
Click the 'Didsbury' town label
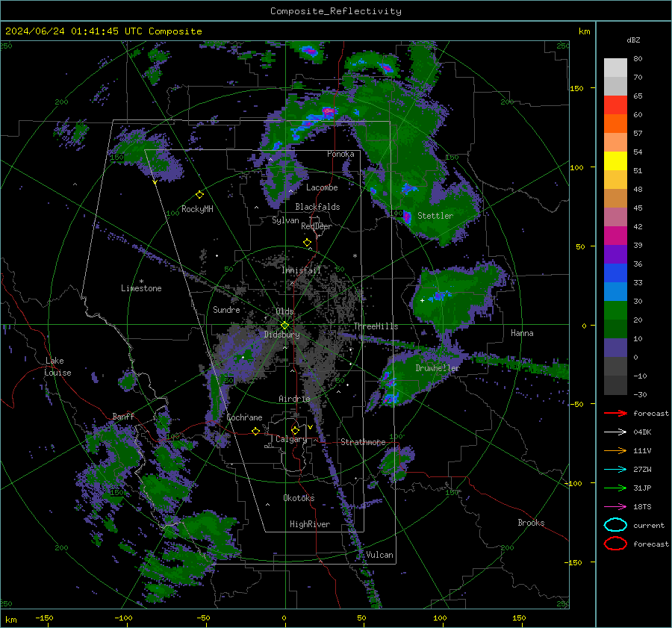(x=281, y=335)
